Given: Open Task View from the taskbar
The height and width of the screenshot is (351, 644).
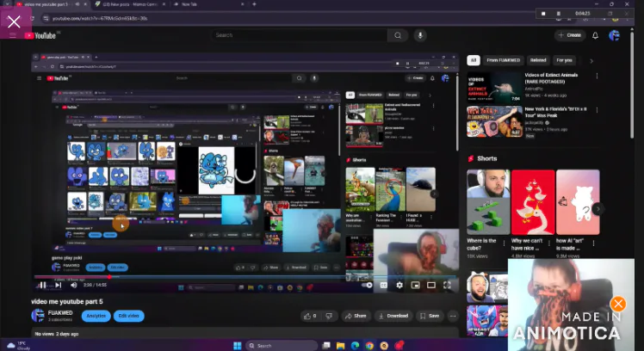Looking at the screenshot, I should pos(326,346).
